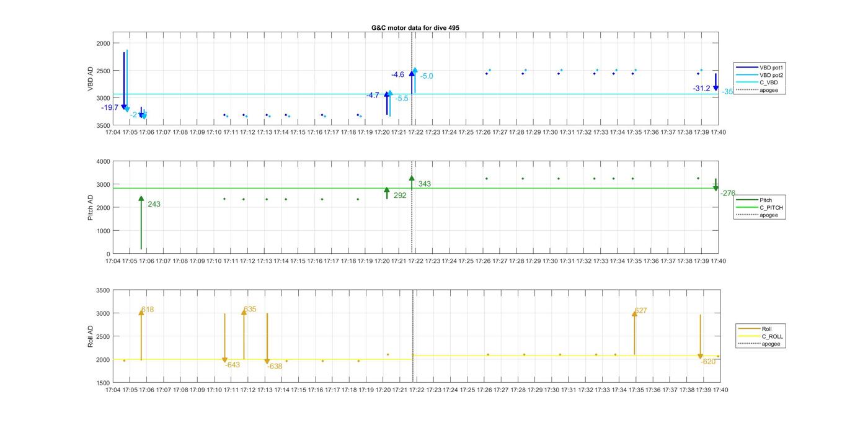This screenshot has height=430, width=868.
Task: Click the "-5.5" VBD annotation
Action: coord(402,99)
